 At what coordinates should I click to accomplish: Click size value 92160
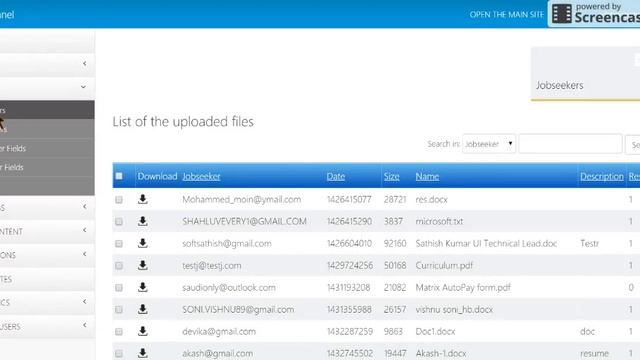point(395,243)
